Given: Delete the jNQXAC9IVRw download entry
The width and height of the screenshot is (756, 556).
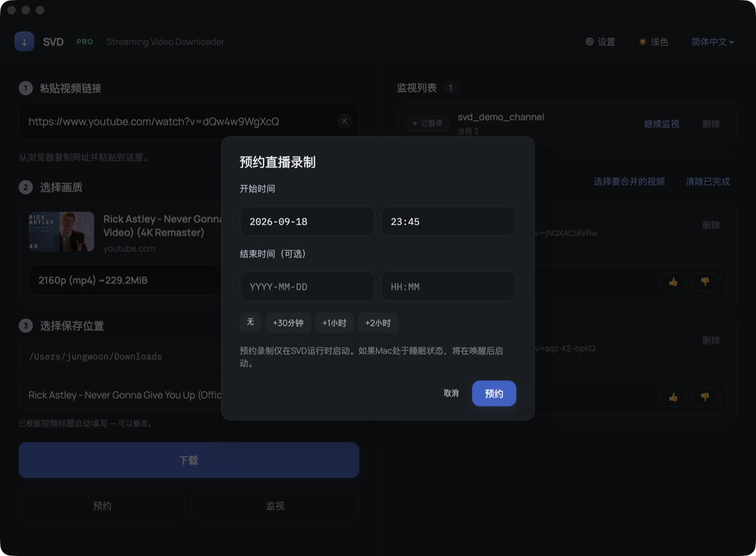Looking at the screenshot, I should [711, 225].
